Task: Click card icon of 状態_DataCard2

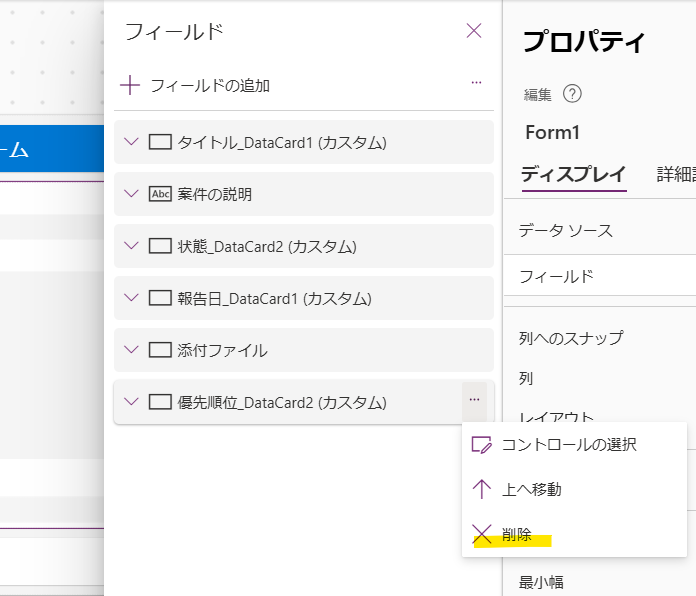Action: (160, 246)
